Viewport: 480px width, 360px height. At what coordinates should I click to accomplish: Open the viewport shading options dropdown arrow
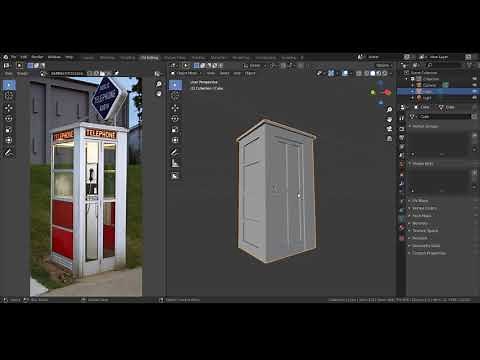pyautogui.click(x=390, y=73)
